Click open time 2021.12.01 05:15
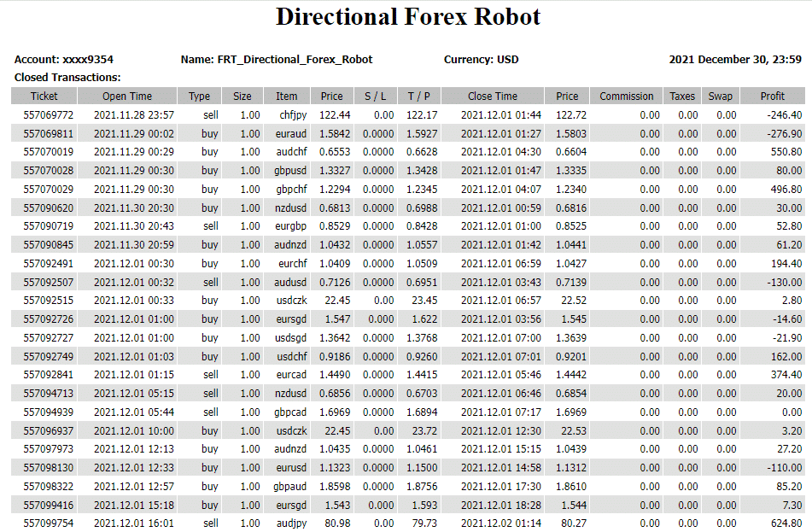Viewport: 812px width, 532px height. click(133, 393)
